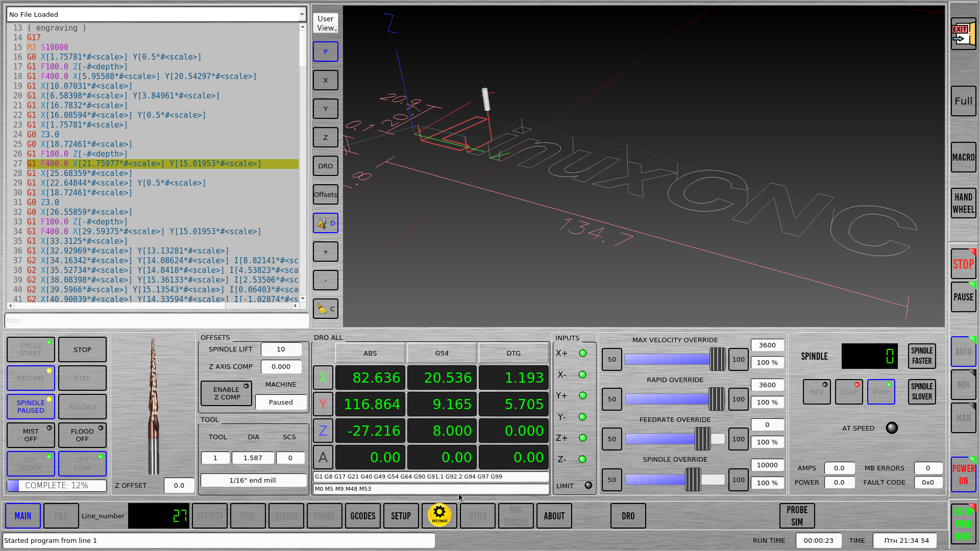Viewport: 980px width, 551px height.
Task: Clear the plot with broom C button
Action: tap(326, 309)
